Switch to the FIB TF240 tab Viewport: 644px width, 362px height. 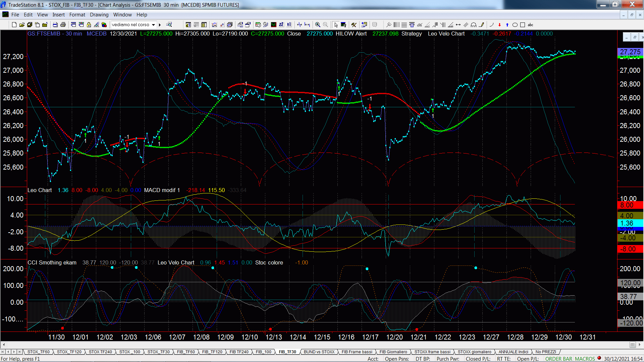(x=239, y=352)
